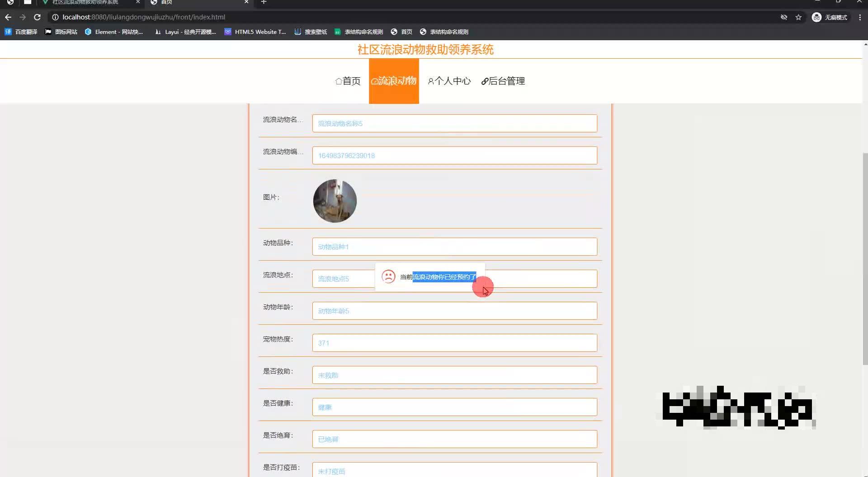The width and height of the screenshot is (868, 477).
Task: Click the 无痕模式 incognito indicator icon
Action: tap(816, 17)
